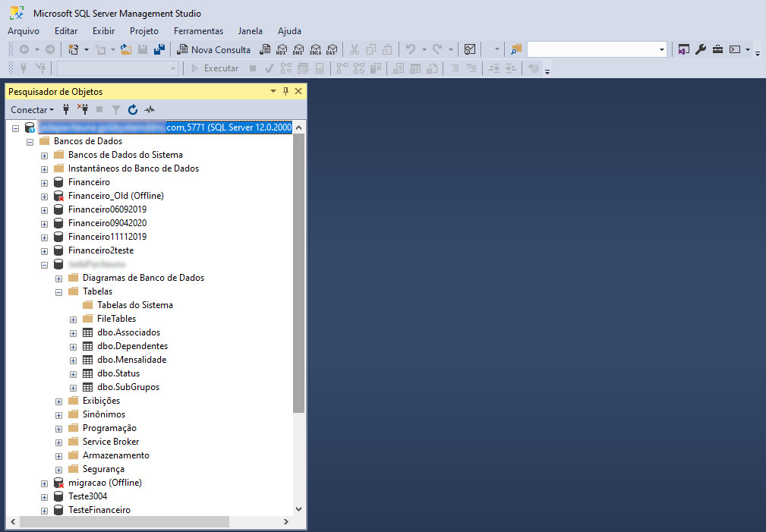The image size is (766, 532).
Task: Click the activity monitor icon in Object Explorer
Action: tap(150, 110)
